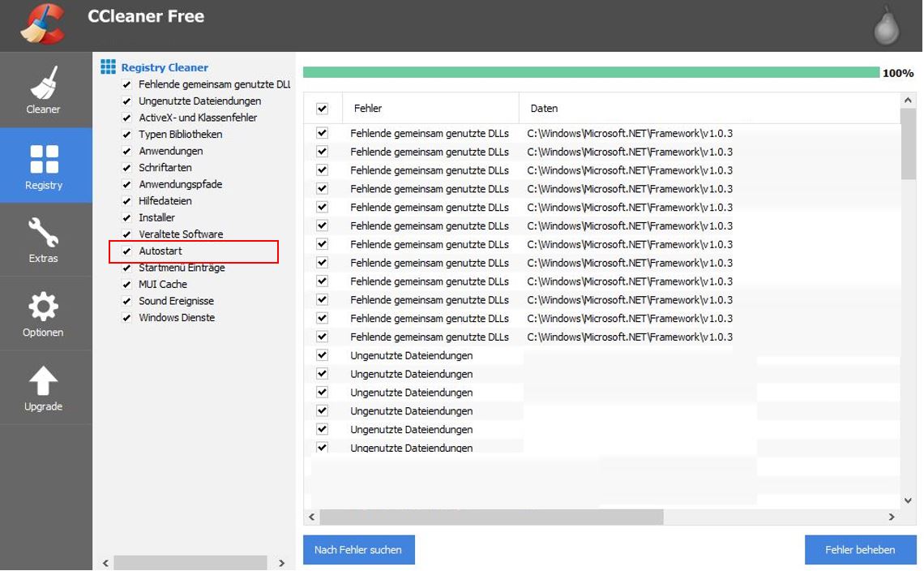Image resolution: width=924 pixels, height=571 pixels.
Task: Click the CCleaner logo icon
Action: click(x=42, y=24)
